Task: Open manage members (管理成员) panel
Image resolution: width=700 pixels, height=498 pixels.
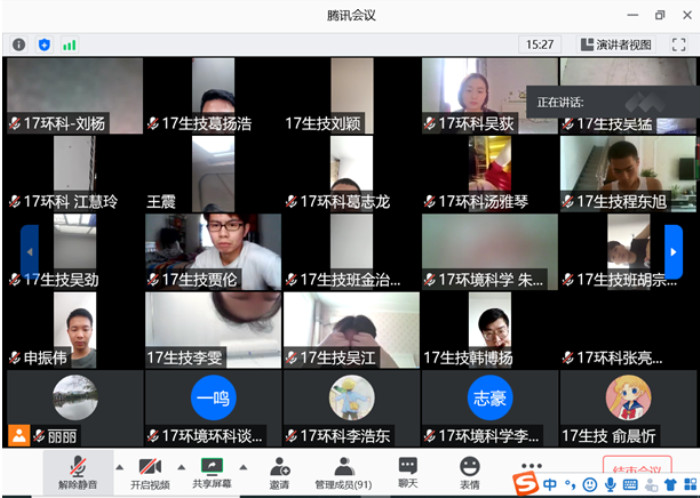Action: 343,471
